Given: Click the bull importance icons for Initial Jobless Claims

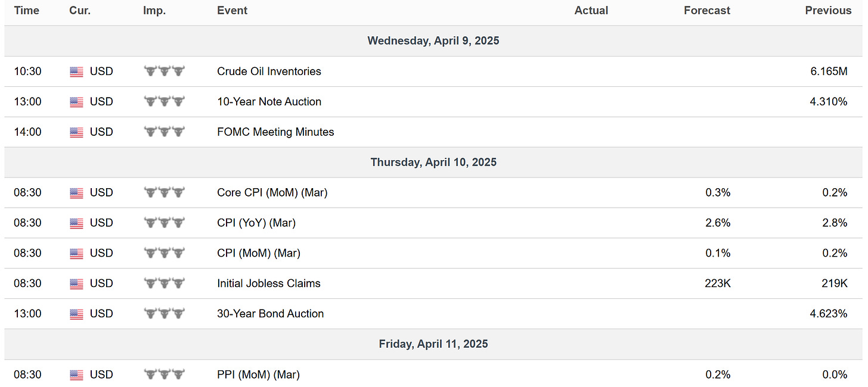Looking at the screenshot, I should coord(165,283).
